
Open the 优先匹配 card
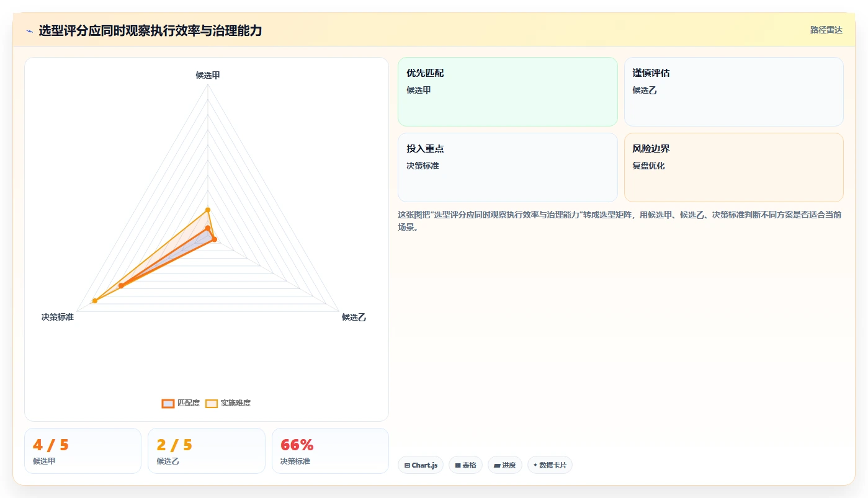pos(508,92)
